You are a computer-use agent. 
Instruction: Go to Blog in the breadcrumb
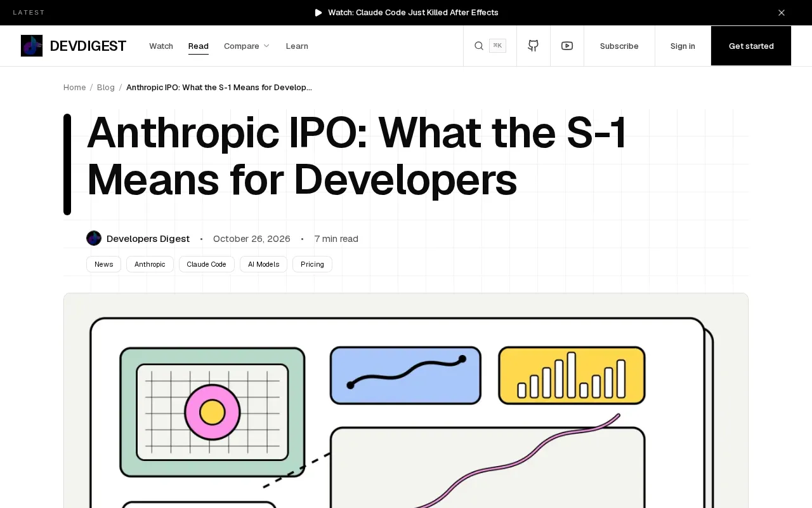tap(106, 87)
